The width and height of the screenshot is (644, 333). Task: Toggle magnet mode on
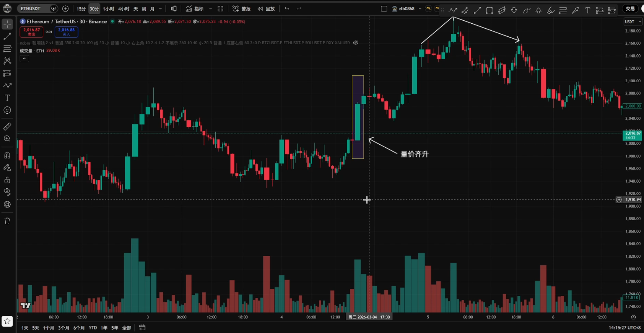point(7,155)
